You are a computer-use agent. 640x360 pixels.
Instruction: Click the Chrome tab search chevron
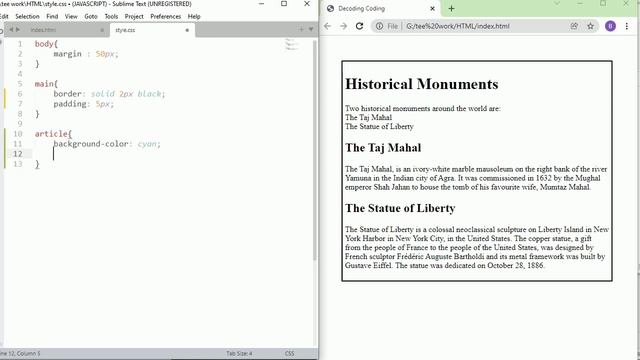tap(557, 4)
